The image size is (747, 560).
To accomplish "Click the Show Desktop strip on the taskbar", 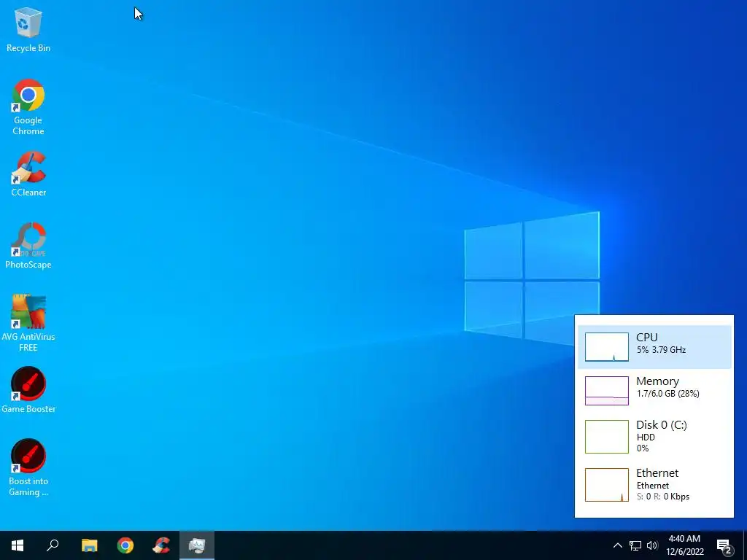I will point(745,545).
